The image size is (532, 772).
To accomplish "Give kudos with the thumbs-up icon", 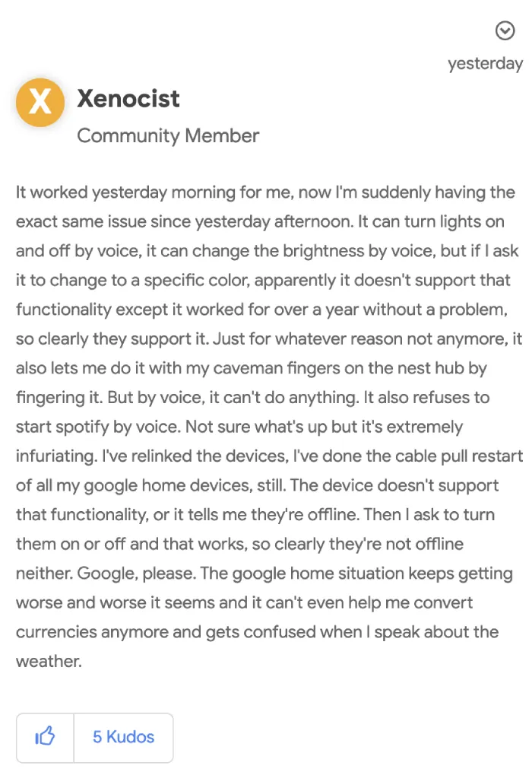I will (45, 737).
